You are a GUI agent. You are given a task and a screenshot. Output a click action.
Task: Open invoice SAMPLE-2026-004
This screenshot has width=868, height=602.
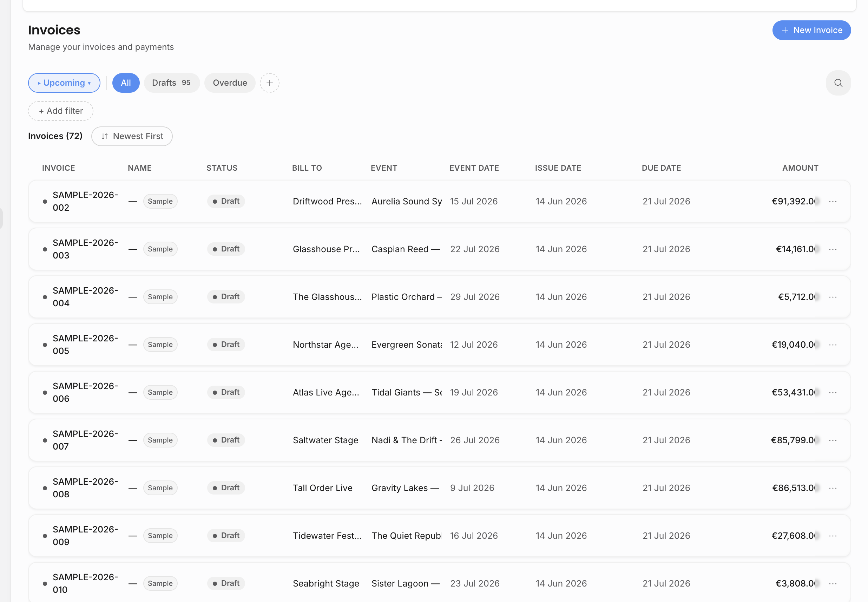click(x=85, y=297)
